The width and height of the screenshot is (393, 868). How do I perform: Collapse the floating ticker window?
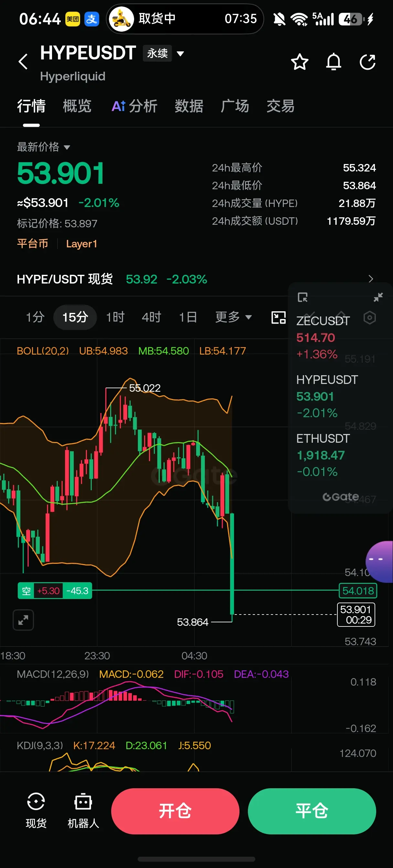pos(378,297)
